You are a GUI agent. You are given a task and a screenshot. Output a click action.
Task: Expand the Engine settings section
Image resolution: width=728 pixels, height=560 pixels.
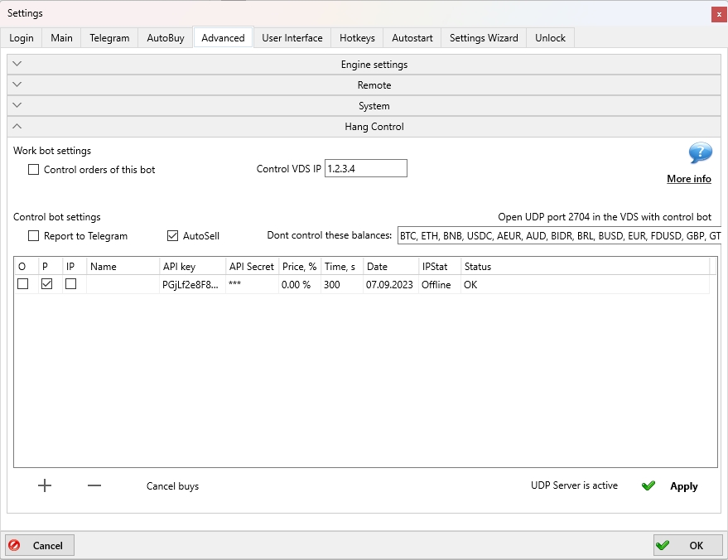point(364,65)
